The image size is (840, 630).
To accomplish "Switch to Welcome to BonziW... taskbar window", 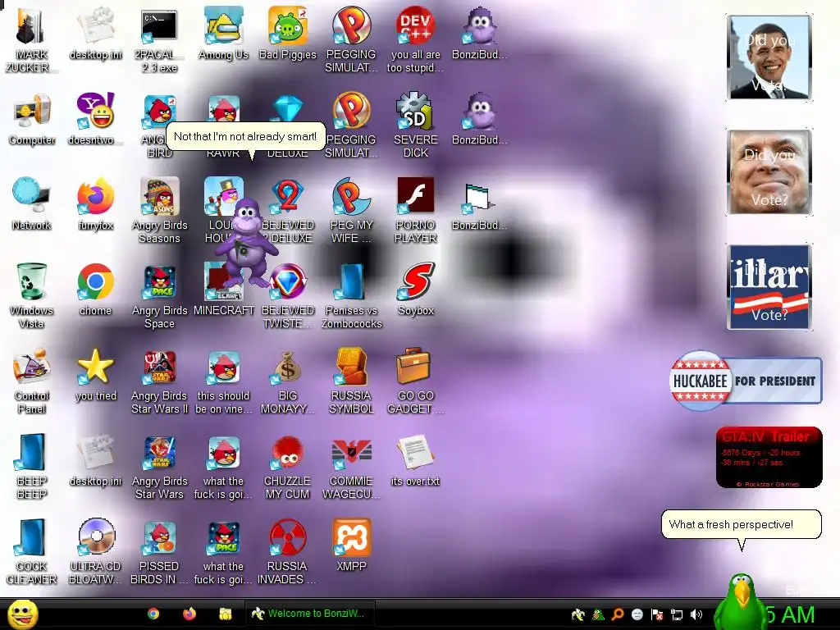I will [309, 614].
